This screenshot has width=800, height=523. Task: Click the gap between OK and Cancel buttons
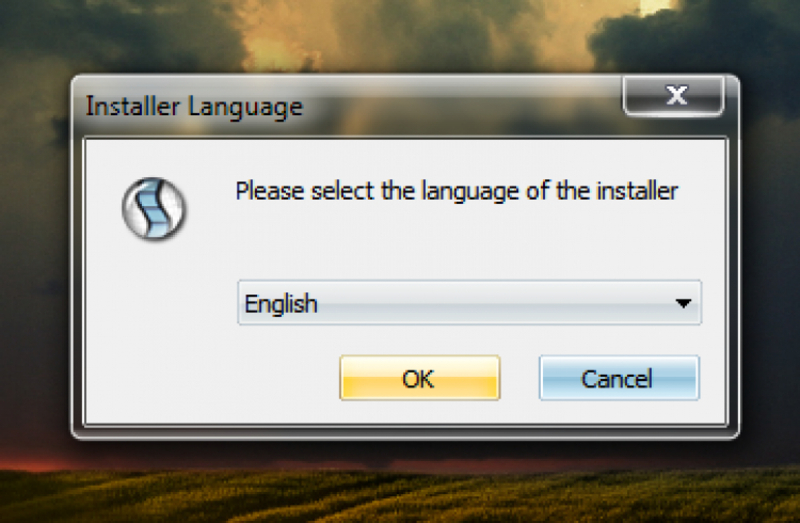pyautogui.click(x=519, y=378)
